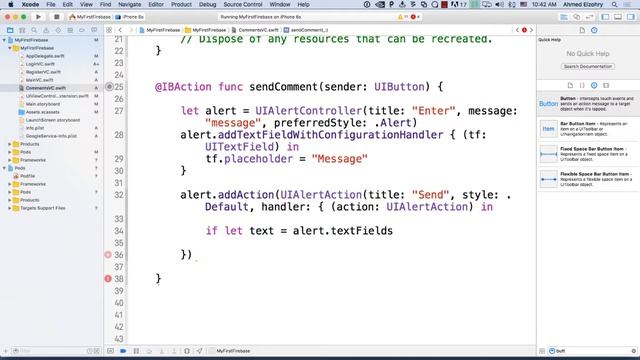This screenshot has height=360, width=640.
Task: Open the Test navigator icon
Action: point(58,30)
